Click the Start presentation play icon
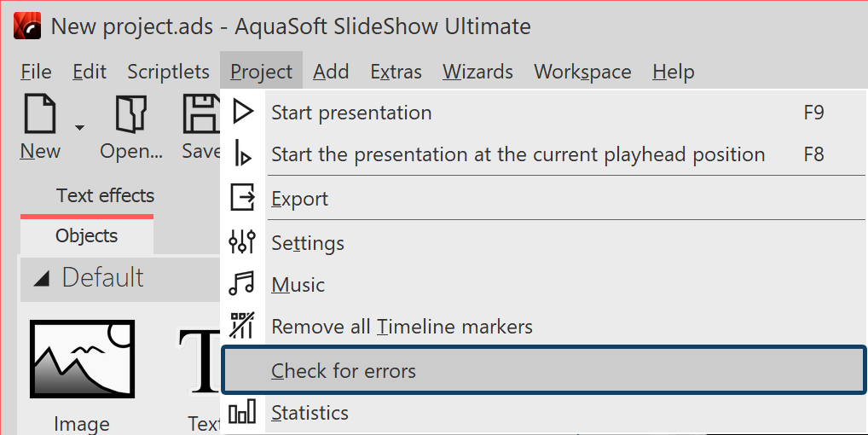 tap(243, 113)
